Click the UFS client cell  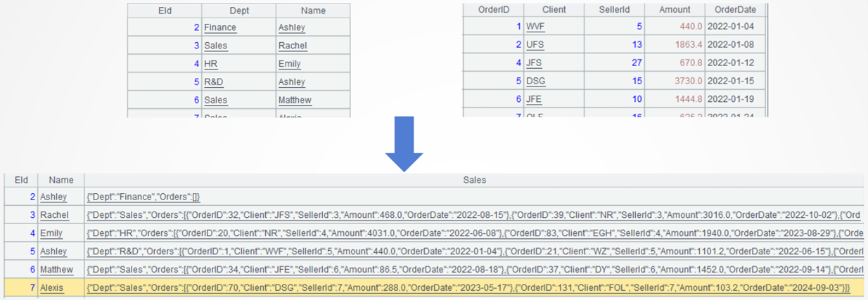click(535, 44)
